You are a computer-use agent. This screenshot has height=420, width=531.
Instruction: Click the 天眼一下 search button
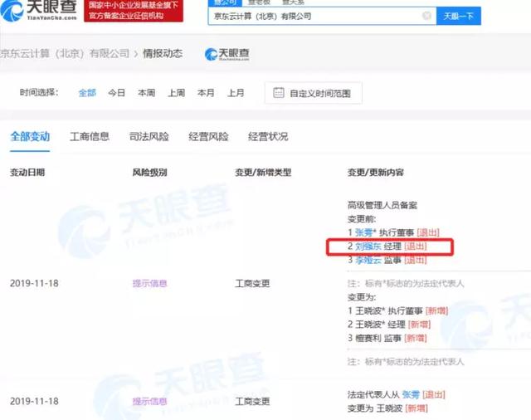coord(459,16)
